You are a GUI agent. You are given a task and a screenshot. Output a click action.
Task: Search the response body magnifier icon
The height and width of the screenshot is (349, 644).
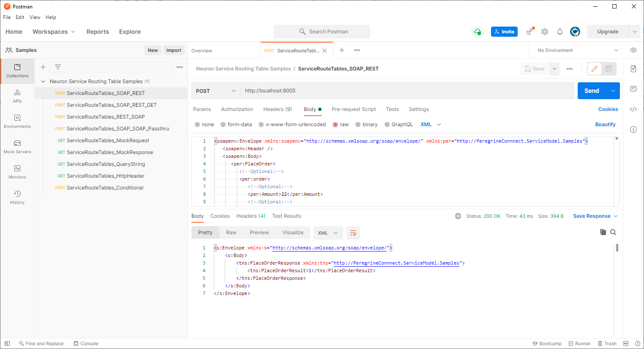point(613,232)
